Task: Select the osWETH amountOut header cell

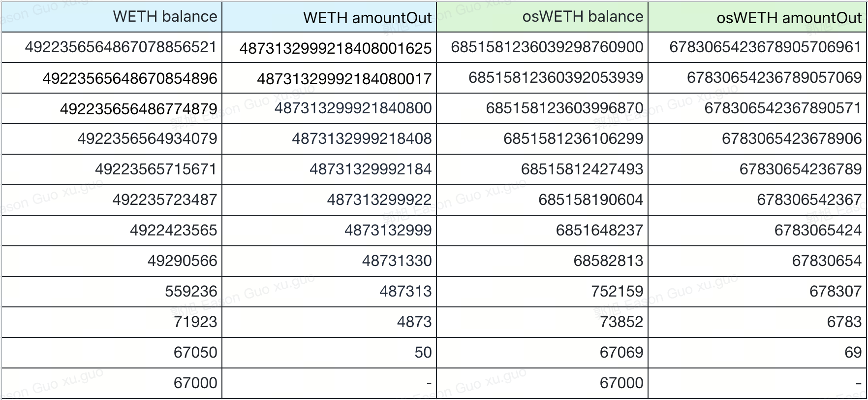Action: pyautogui.click(x=789, y=18)
